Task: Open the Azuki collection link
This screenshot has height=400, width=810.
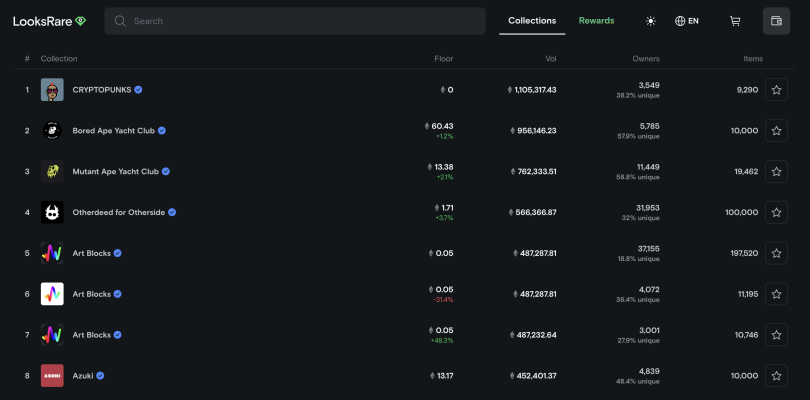Action: pyautogui.click(x=83, y=376)
